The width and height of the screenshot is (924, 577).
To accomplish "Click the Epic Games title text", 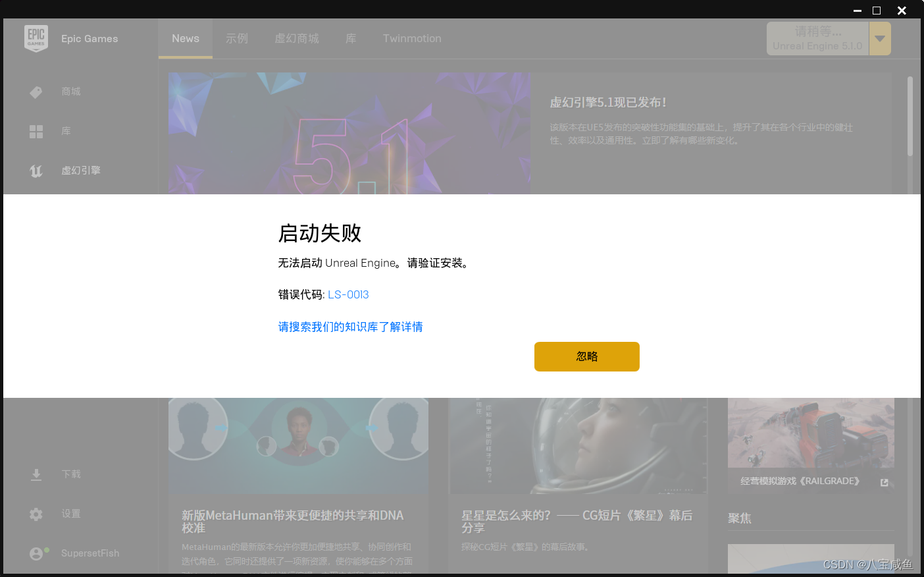I will coord(90,39).
